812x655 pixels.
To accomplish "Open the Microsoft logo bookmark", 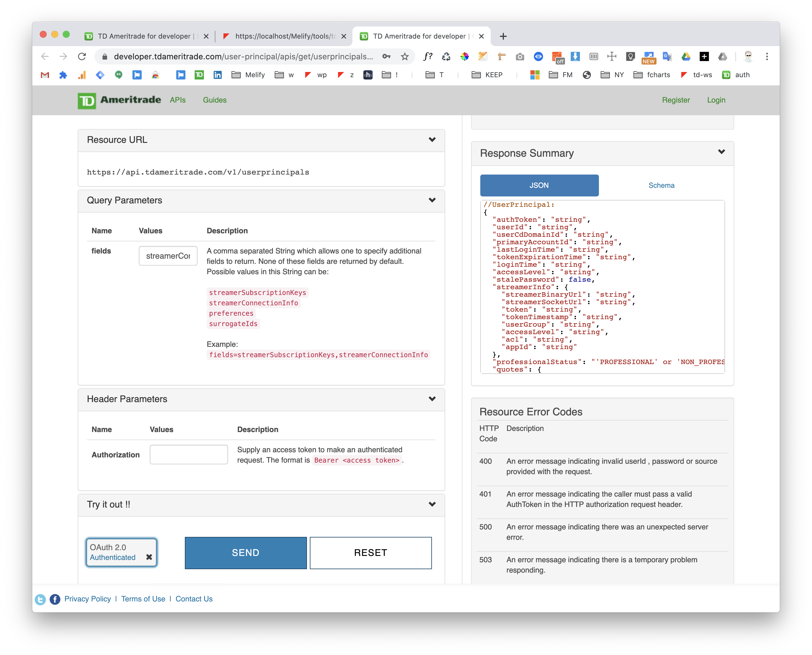I will click(x=535, y=75).
